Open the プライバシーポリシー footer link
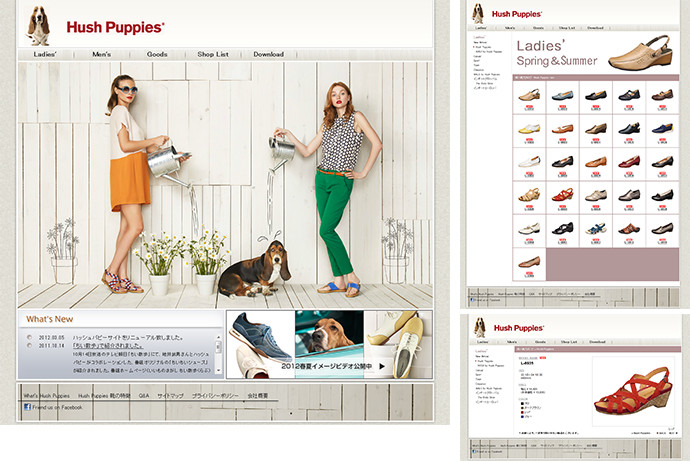 click(x=215, y=395)
